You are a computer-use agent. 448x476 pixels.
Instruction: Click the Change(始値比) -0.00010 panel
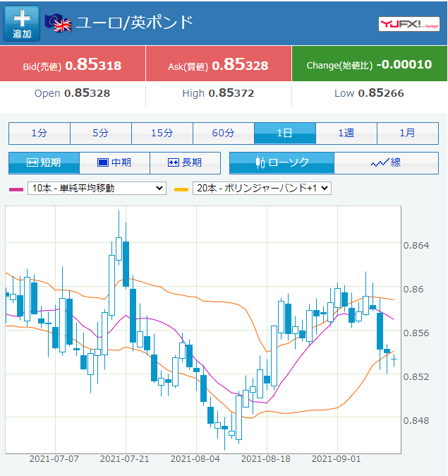click(x=370, y=64)
